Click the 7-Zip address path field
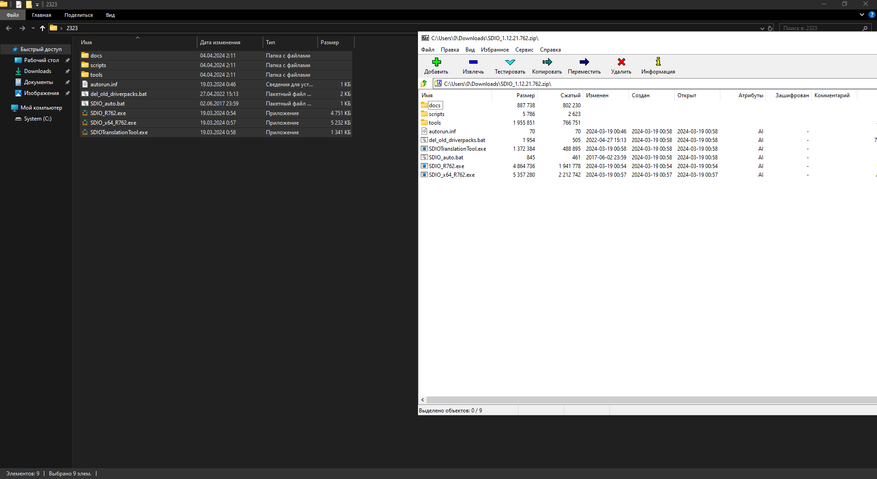 654,84
